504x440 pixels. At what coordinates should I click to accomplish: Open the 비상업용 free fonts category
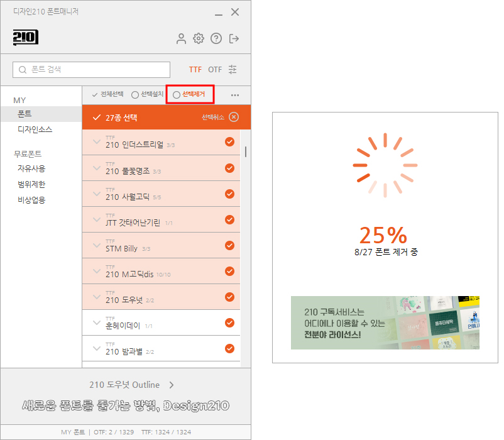pyautogui.click(x=31, y=200)
